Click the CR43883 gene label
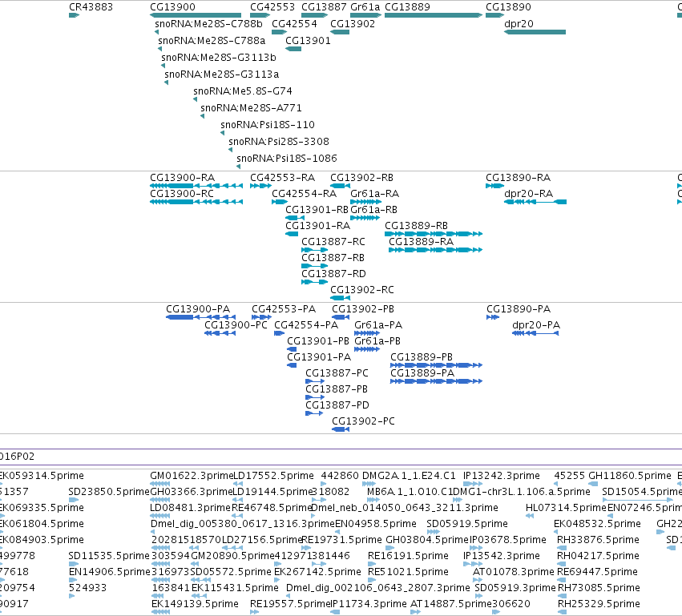682x616 pixels. tap(91, 7)
